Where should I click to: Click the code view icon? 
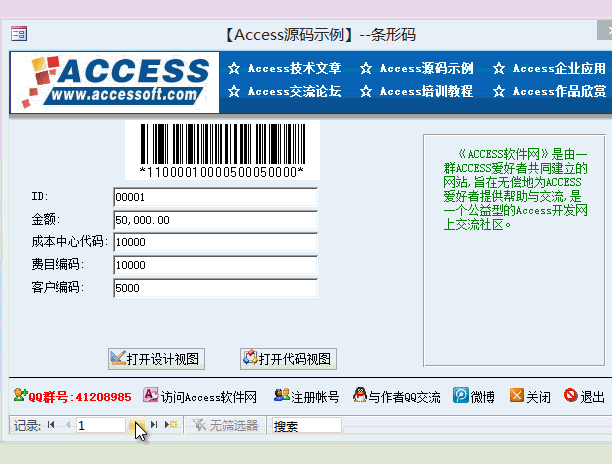coord(250,357)
